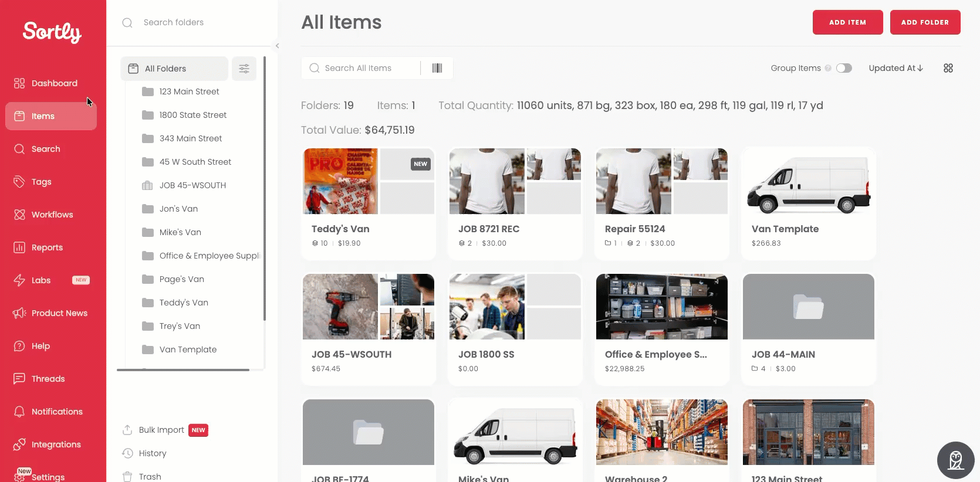Click the JOB 45-WSOUTH building folder icon

148,185
